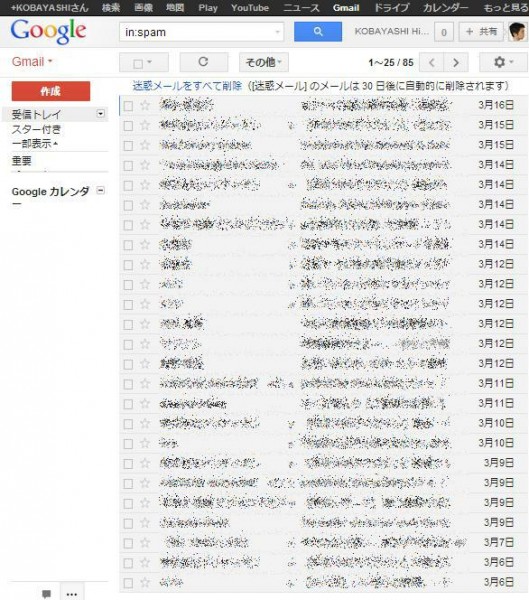The image size is (529, 600).
Task: Open the chat bubble icon at bottom
Action: [46, 593]
